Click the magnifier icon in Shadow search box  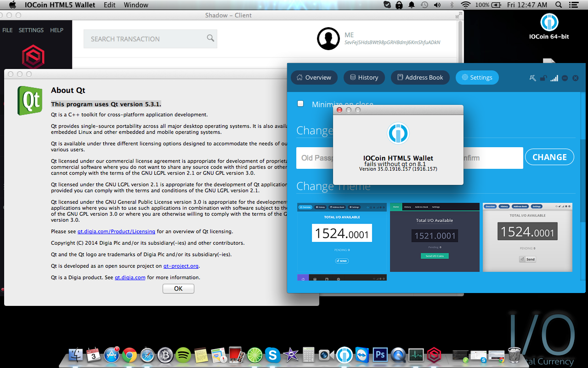[x=210, y=38]
